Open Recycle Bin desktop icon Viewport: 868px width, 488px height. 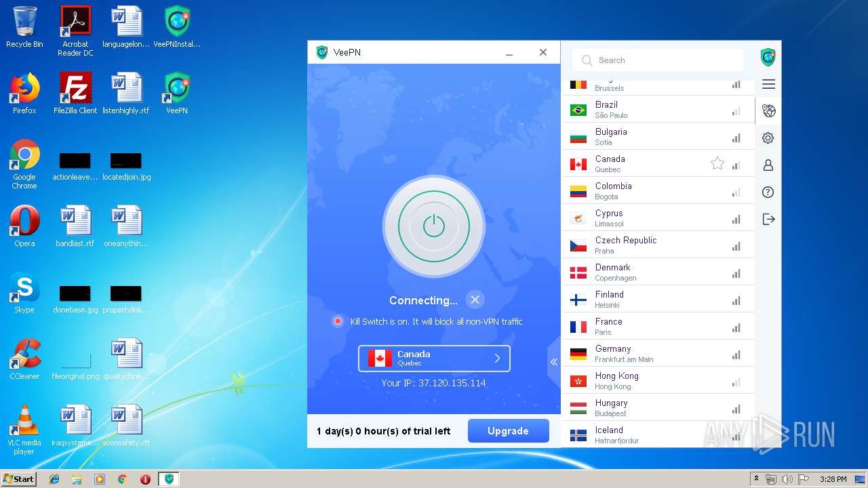[24, 27]
